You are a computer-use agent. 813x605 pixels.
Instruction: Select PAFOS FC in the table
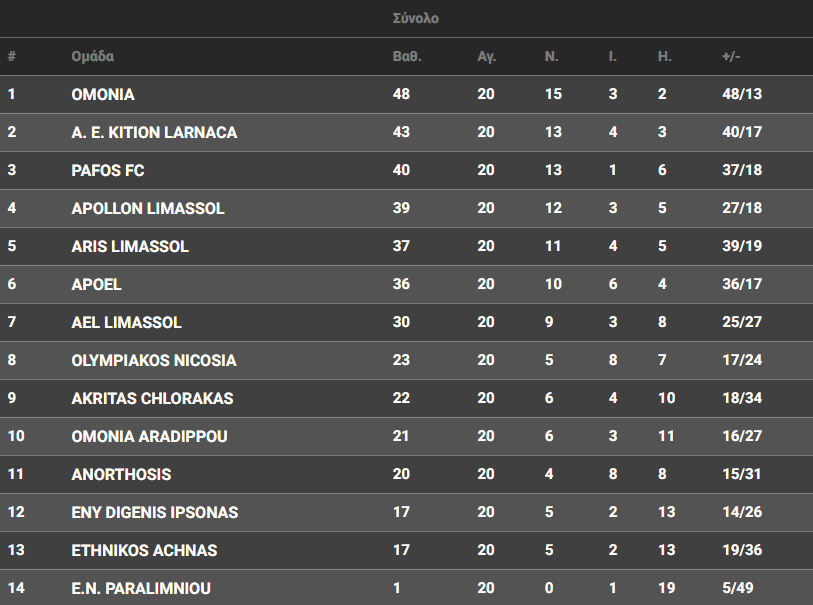coord(108,170)
